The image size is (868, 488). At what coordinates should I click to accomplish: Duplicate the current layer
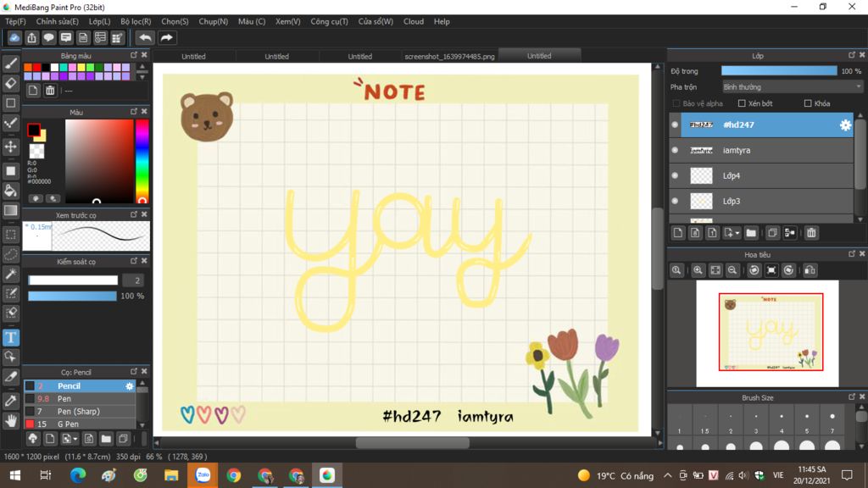click(x=772, y=233)
